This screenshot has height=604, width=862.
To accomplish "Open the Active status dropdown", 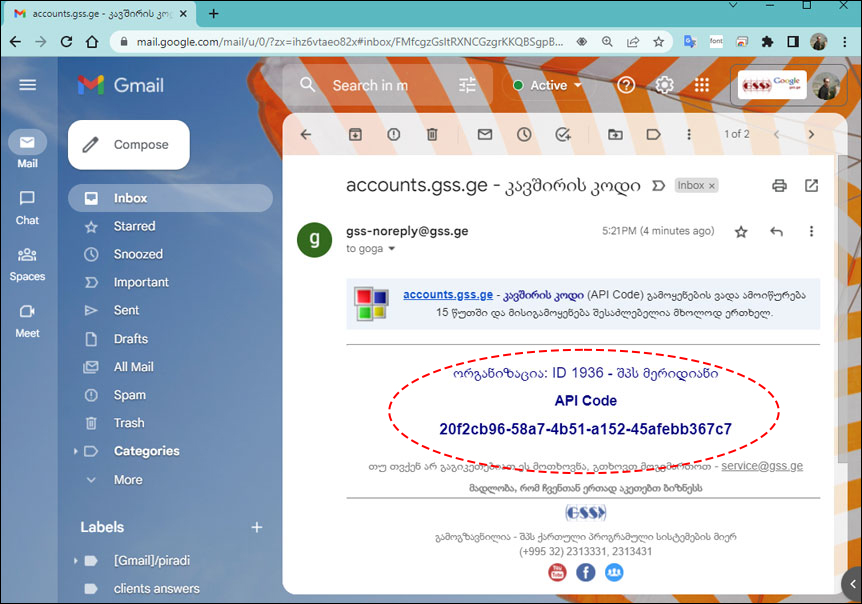I will point(547,85).
